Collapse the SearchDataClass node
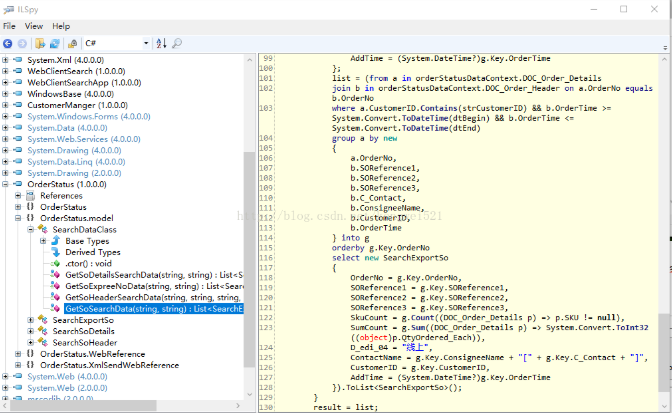This screenshot has height=413, width=672. (x=30, y=230)
